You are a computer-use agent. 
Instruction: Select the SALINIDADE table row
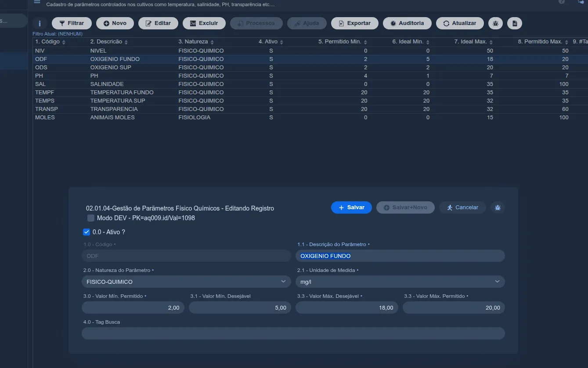[x=310, y=84]
